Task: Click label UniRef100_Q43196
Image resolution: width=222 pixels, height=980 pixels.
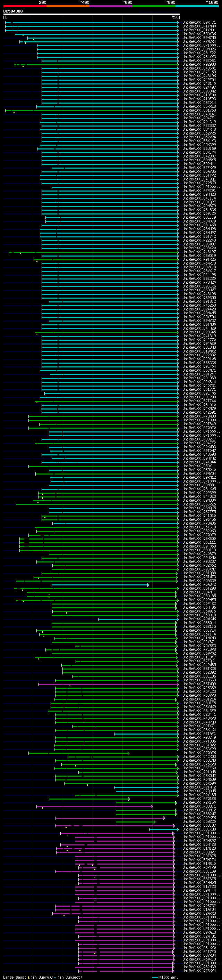Action: pos(199,76)
